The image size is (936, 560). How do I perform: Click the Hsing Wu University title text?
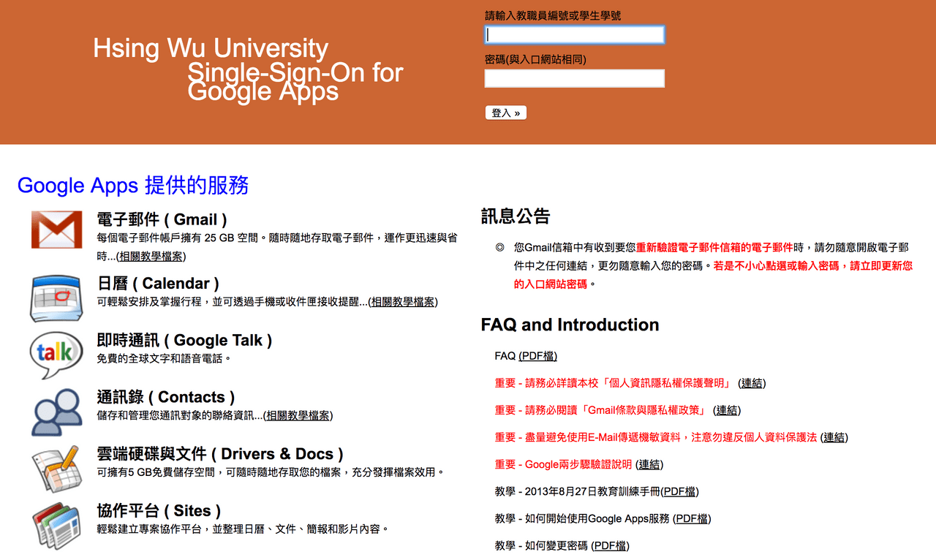pos(211,48)
